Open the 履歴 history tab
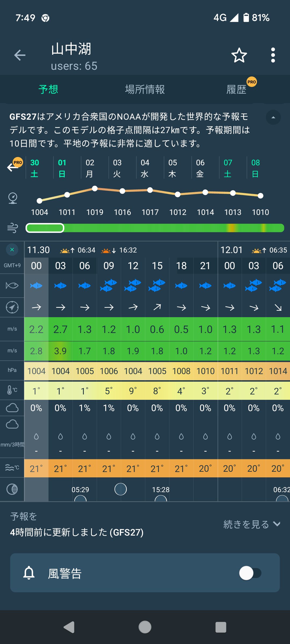Image resolution: width=290 pixels, height=644 pixels. click(236, 89)
